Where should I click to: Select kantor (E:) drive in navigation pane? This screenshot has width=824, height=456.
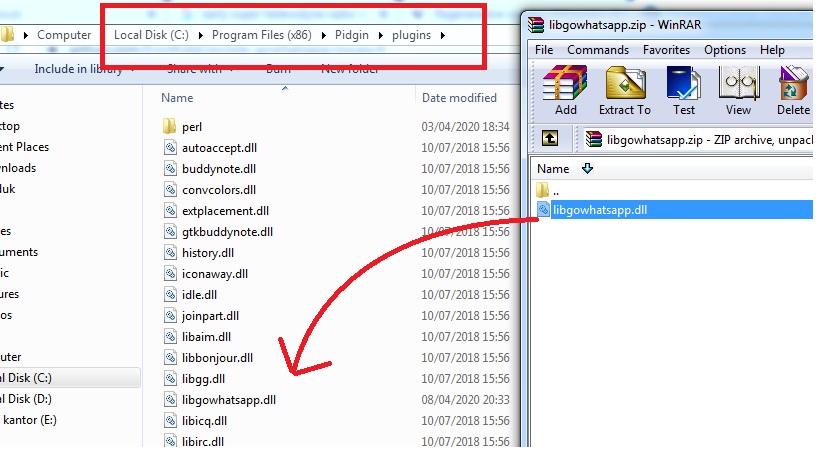click(28, 420)
